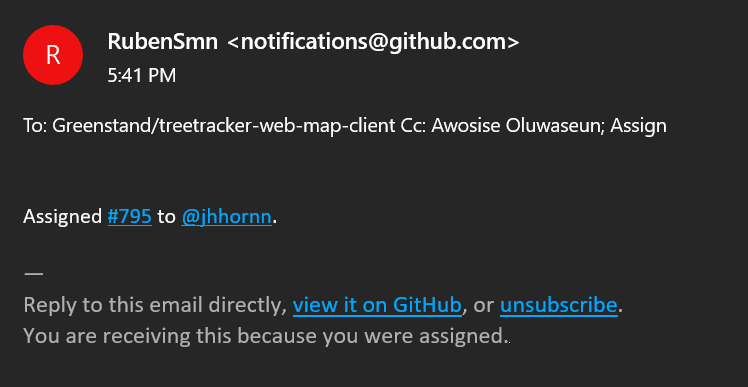The height and width of the screenshot is (387, 748).
Task: Select the Greenstand/treetracker-web-map-client recipient
Action: 224,126
